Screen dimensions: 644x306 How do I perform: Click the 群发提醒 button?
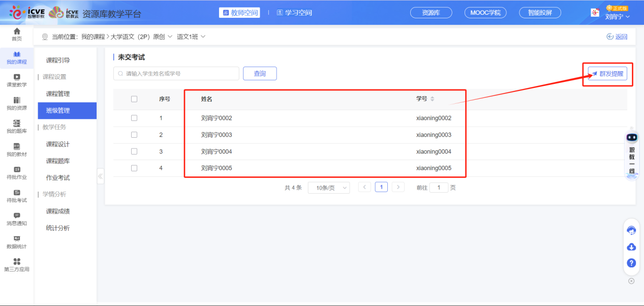[607, 74]
